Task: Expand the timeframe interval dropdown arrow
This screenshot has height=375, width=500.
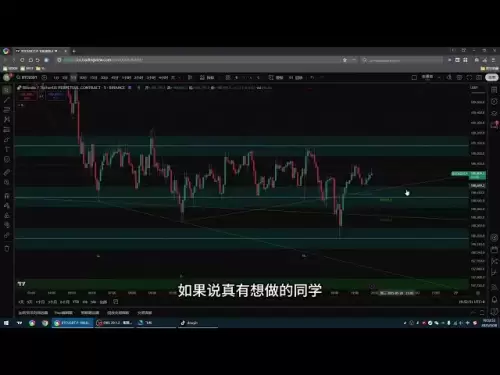Action: 180,77
